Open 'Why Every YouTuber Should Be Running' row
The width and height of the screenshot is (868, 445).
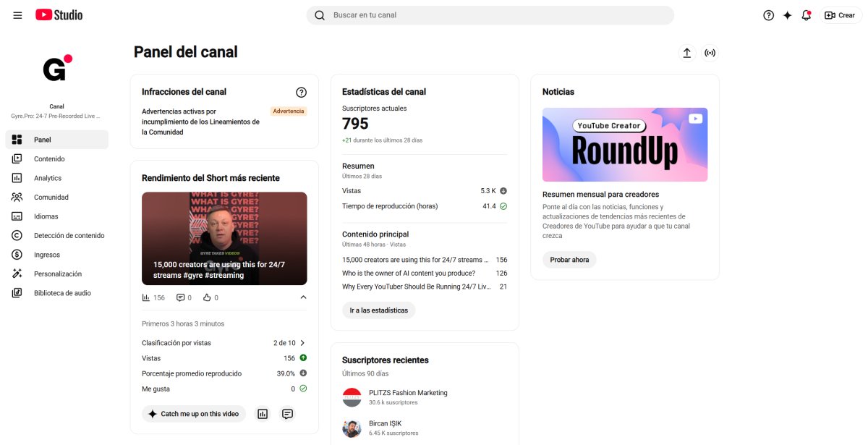[425, 287]
